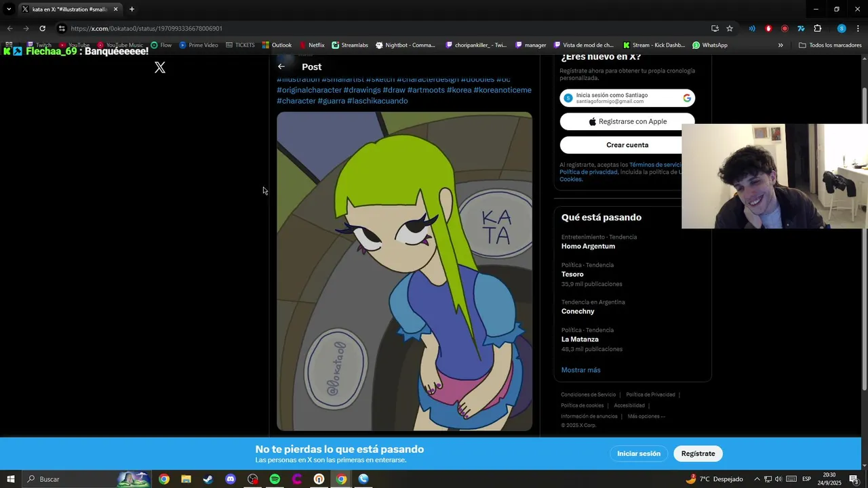Open the posted illustration image
This screenshot has height=488, width=868.
404,271
